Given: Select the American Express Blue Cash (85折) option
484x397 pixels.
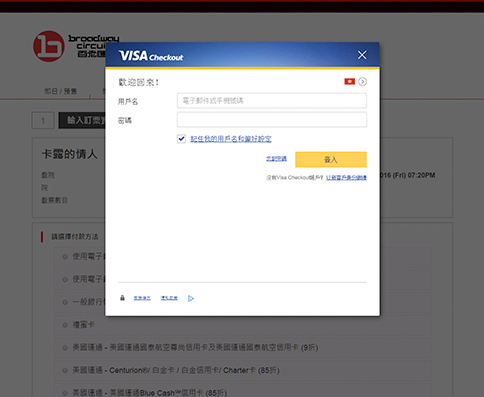Looking at the screenshot, I should (65, 393).
